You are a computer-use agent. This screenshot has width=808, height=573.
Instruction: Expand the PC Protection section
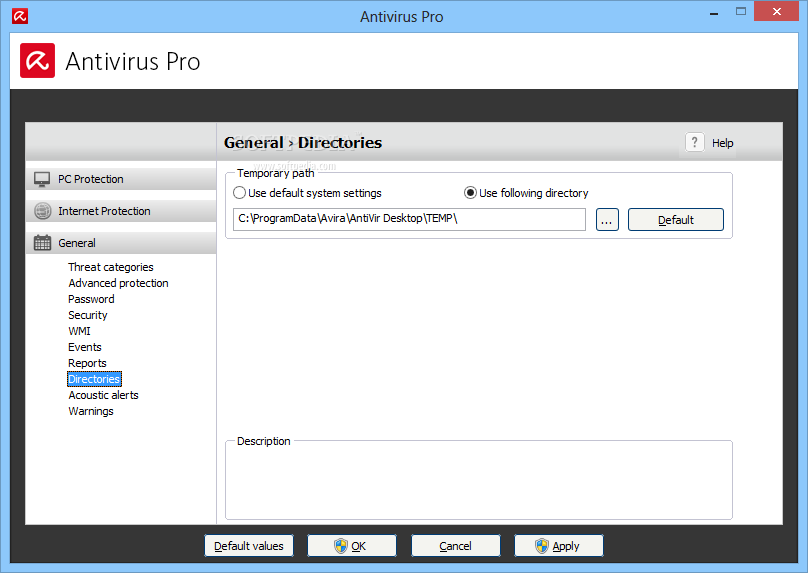pos(121,179)
